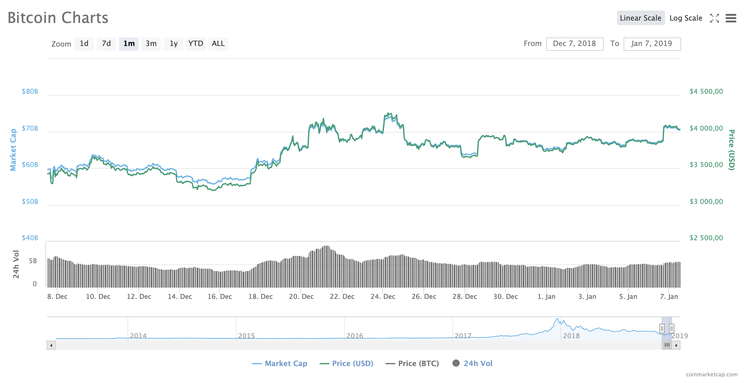Edit the From date field
Viewport: 750px width, 383px height.
[574, 44]
